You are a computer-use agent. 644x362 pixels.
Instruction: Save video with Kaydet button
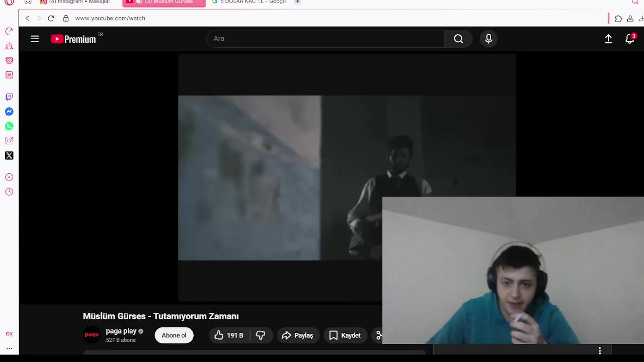coord(345,335)
